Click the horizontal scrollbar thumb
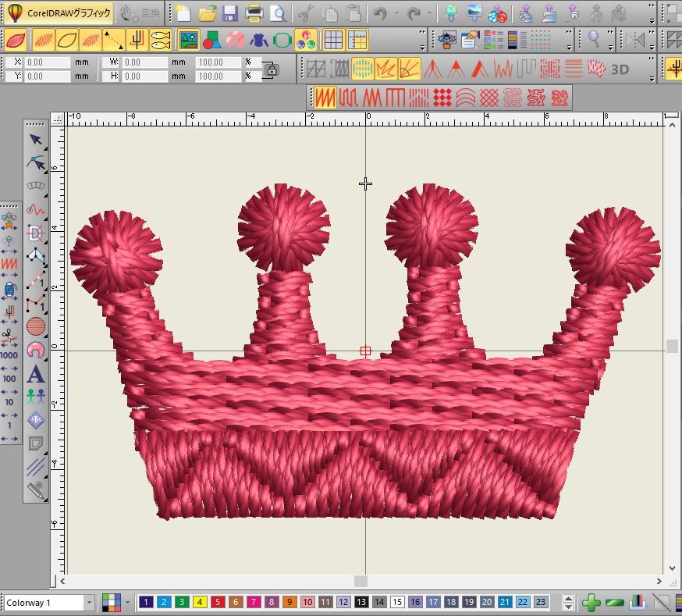The image size is (682, 616). tap(361, 581)
